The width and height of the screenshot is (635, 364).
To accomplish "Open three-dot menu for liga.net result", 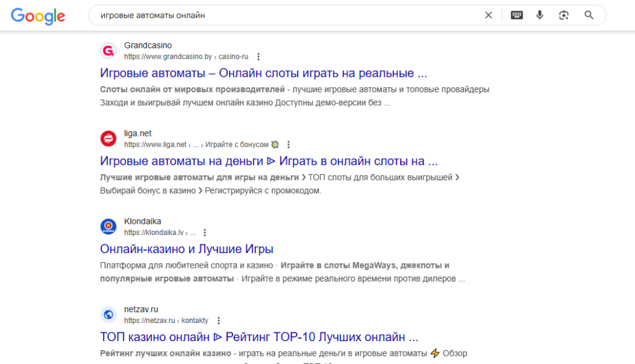I will point(288,144).
